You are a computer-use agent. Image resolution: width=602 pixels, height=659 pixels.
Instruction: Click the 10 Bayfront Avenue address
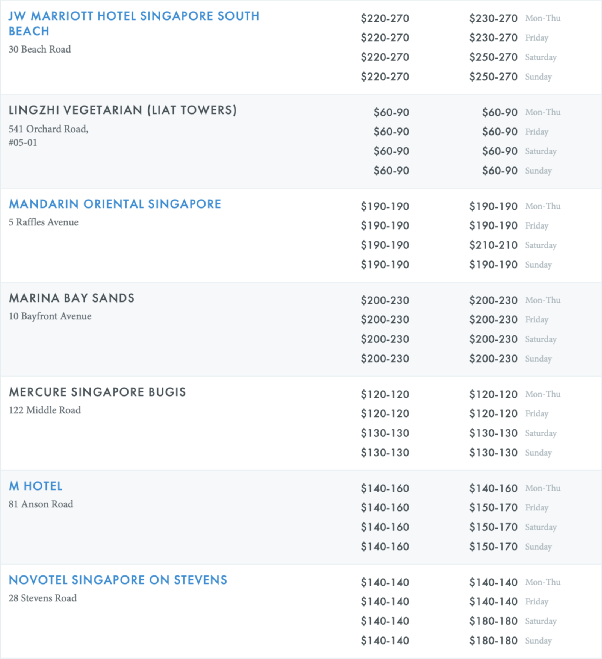point(50,316)
